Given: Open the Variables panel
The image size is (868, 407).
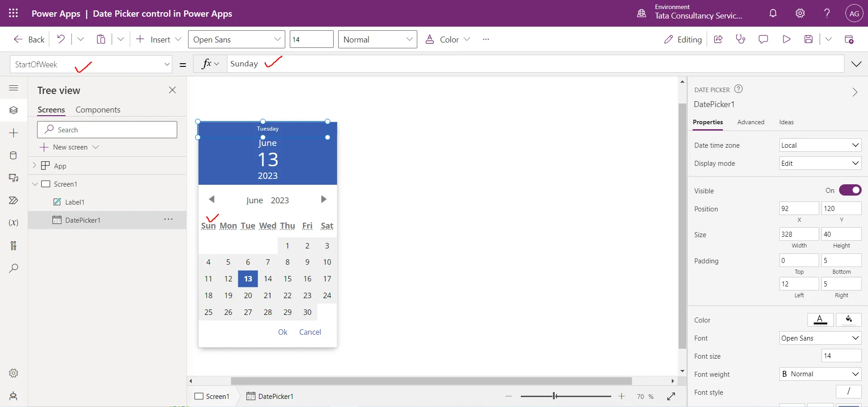Looking at the screenshot, I should coord(13,223).
